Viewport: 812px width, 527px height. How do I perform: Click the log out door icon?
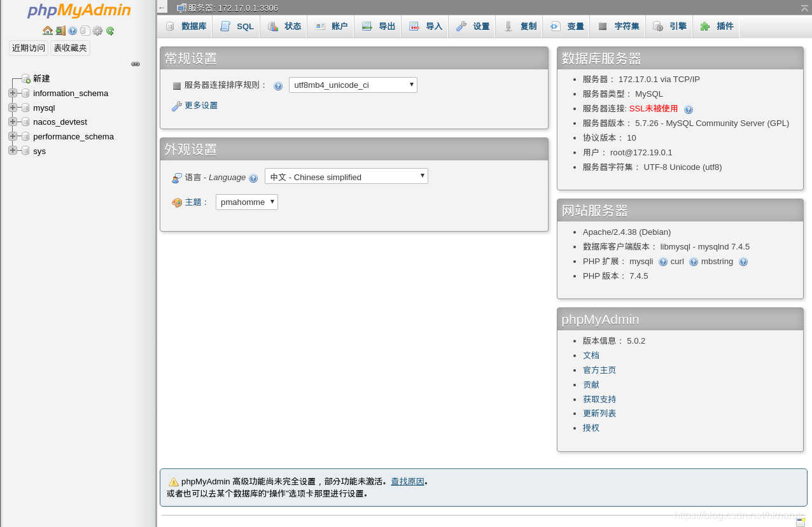coord(60,30)
